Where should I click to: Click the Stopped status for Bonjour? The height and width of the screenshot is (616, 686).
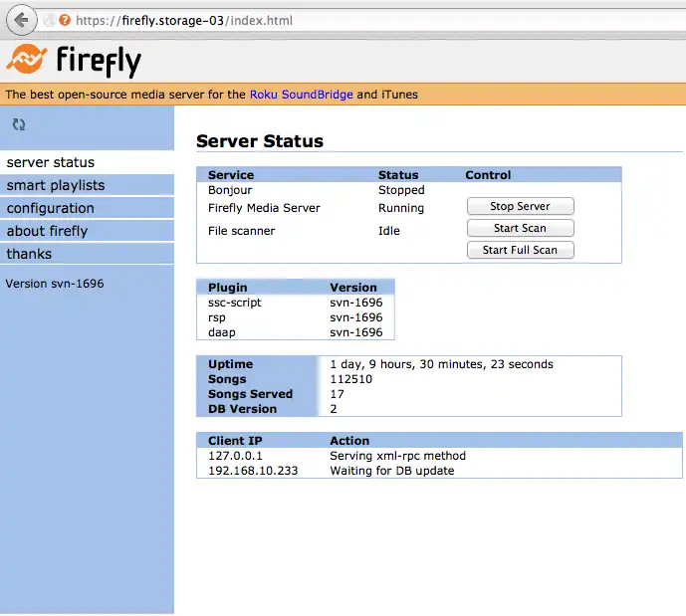click(x=401, y=190)
